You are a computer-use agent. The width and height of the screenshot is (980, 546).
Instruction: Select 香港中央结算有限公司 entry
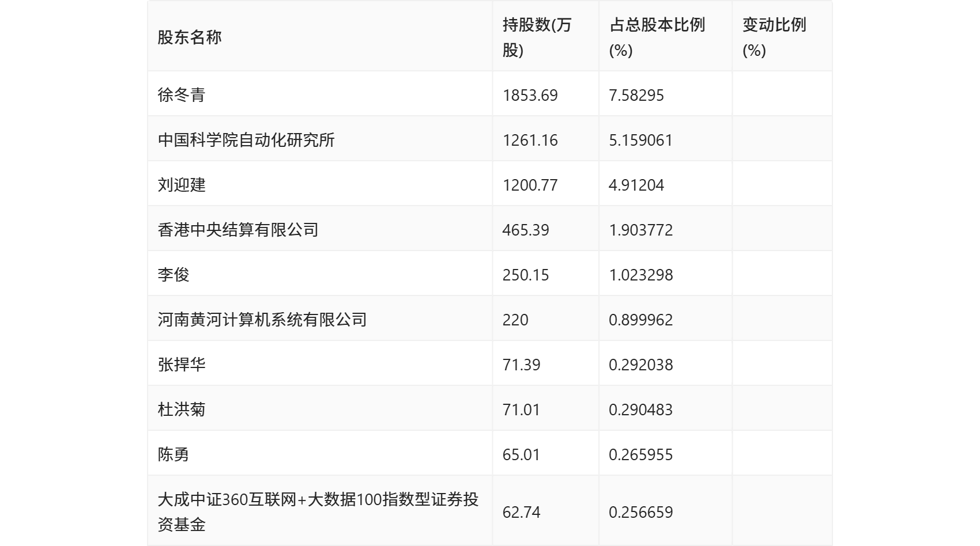coord(239,229)
